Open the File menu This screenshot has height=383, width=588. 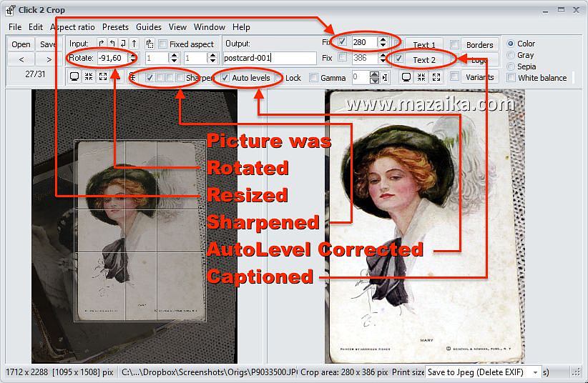[15, 27]
